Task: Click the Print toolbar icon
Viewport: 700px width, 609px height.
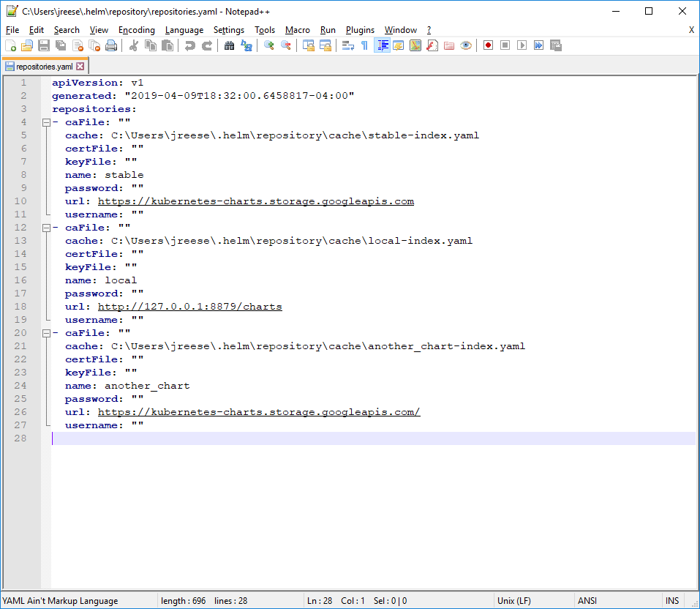Action: pos(111,45)
